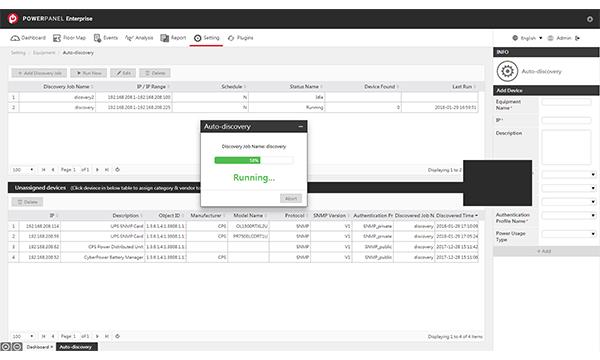
Task: Minimize the Auto-discovery progress dialog
Action: coord(301,126)
